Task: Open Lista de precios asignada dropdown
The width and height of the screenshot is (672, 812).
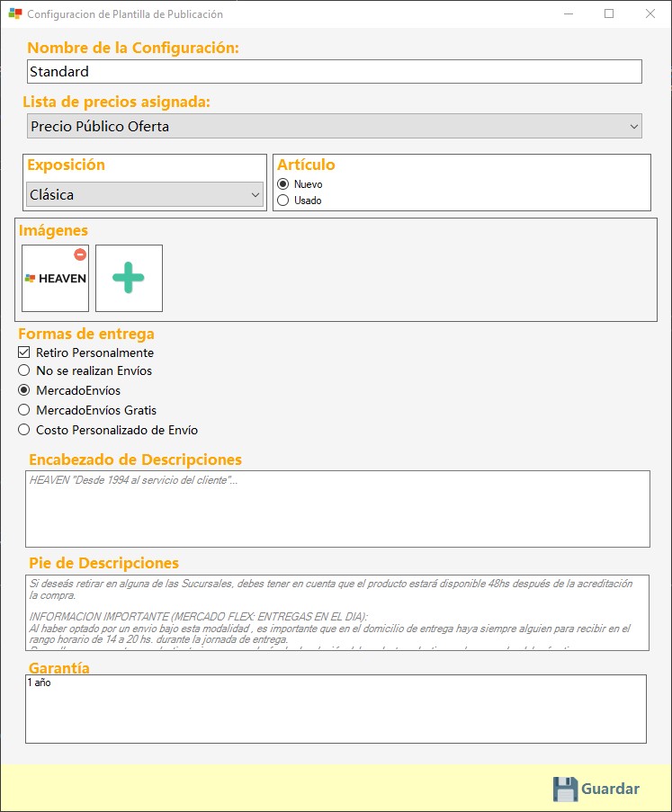Action: tap(334, 127)
